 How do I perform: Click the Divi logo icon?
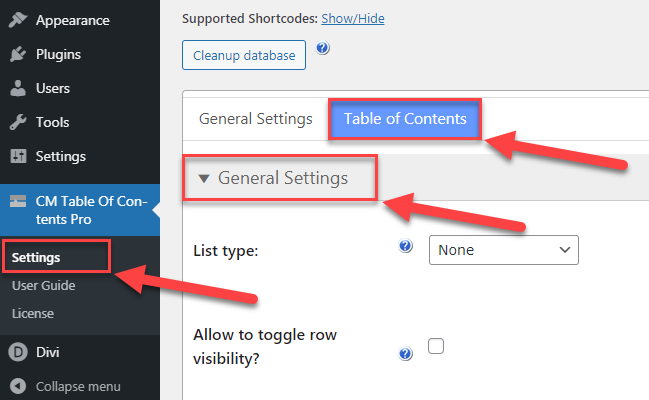pyautogui.click(x=18, y=352)
